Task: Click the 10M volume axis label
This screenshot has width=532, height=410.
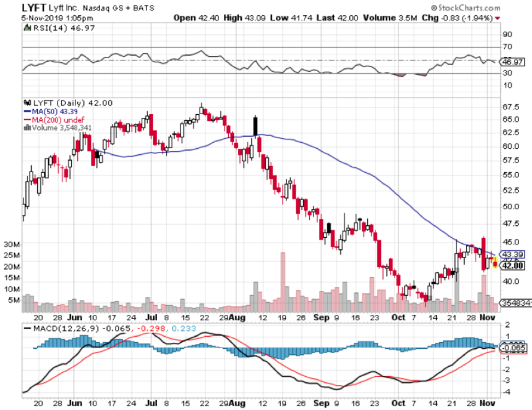Action: [x=12, y=289]
